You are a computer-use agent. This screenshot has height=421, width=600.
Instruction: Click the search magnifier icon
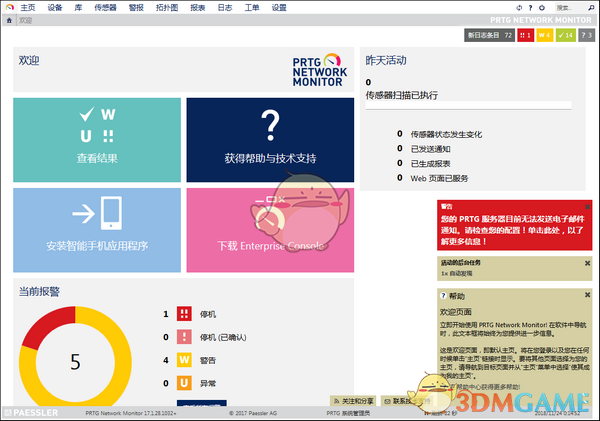click(x=591, y=8)
